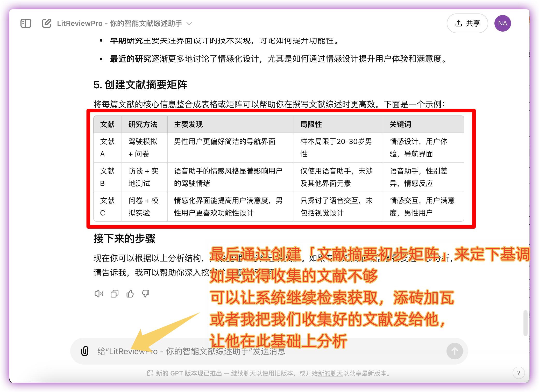This screenshot has height=392, width=539.
Task: Click 情感交互，用户满意度 keywords cell
Action: point(423,207)
